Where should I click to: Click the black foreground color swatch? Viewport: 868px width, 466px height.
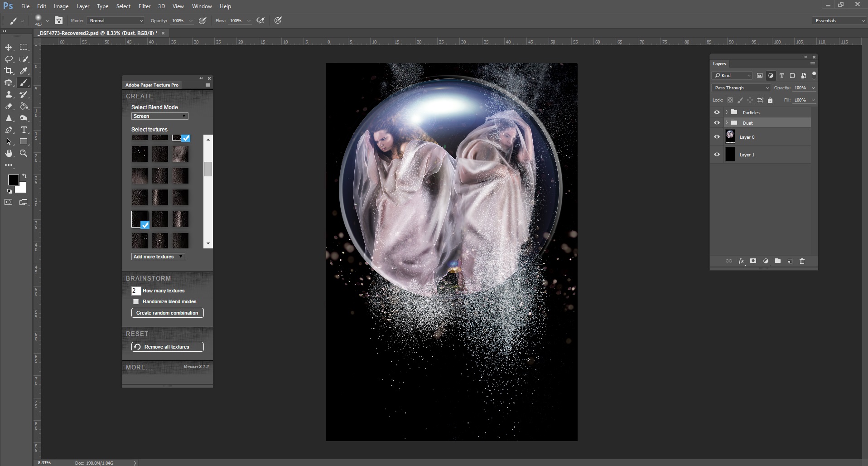[13, 180]
